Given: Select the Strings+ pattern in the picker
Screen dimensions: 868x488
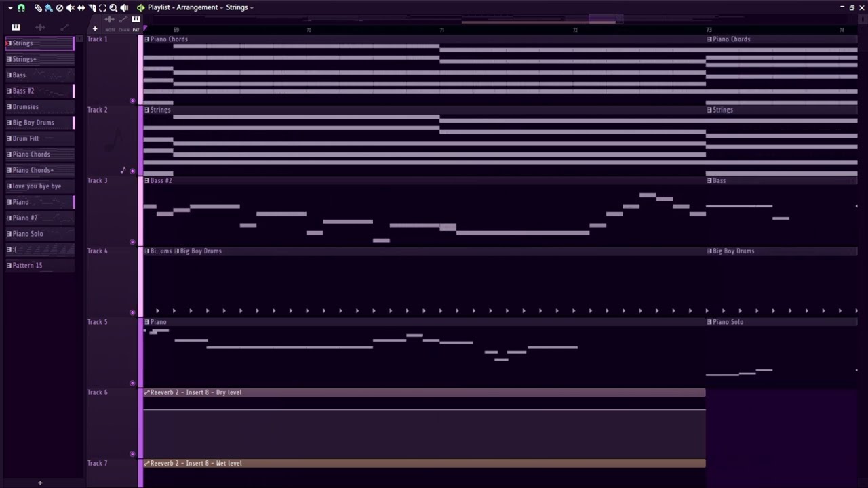Looking at the screenshot, I should point(40,59).
